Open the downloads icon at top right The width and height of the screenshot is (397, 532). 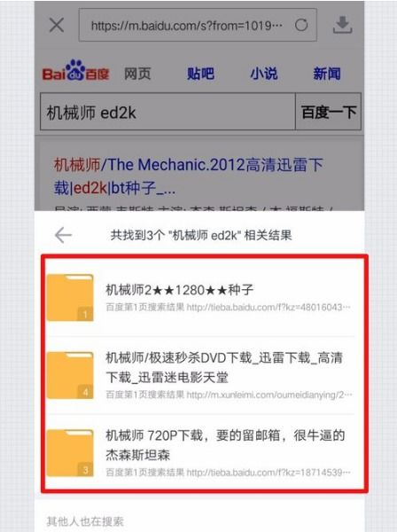pos(342,25)
